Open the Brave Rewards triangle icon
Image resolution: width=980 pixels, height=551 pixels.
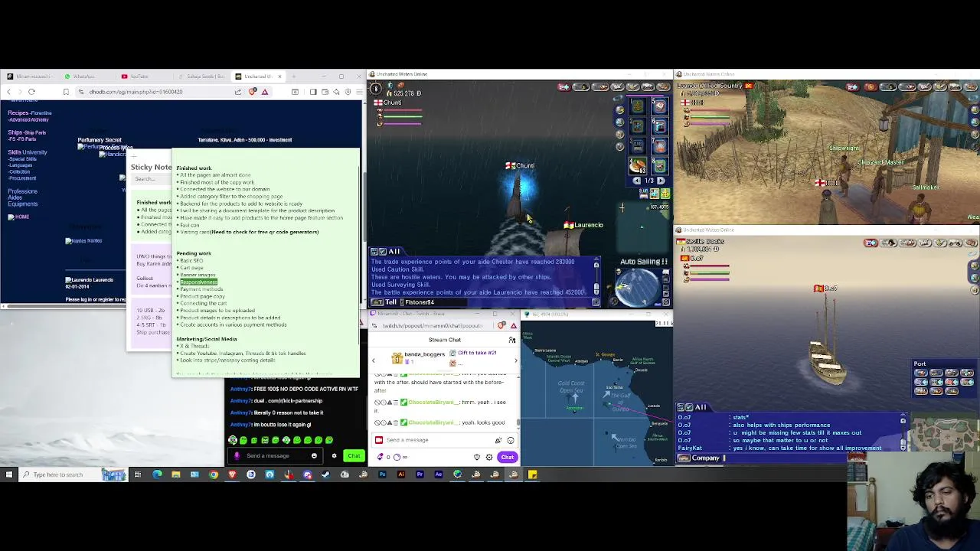pyautogui.click(x=265, y=92)
